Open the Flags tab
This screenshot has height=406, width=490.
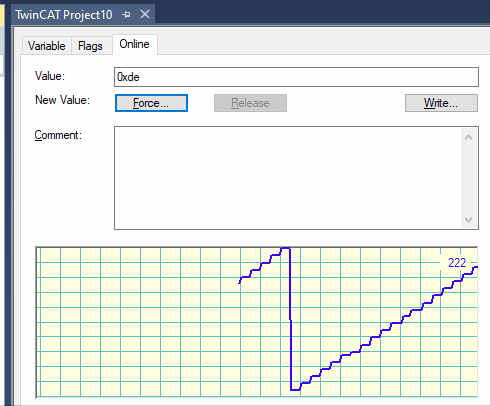click(x=90, y=46)
